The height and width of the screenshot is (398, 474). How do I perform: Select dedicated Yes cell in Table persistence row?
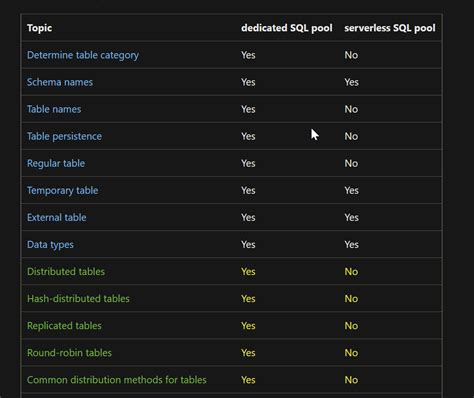click(x=248, y=136)
